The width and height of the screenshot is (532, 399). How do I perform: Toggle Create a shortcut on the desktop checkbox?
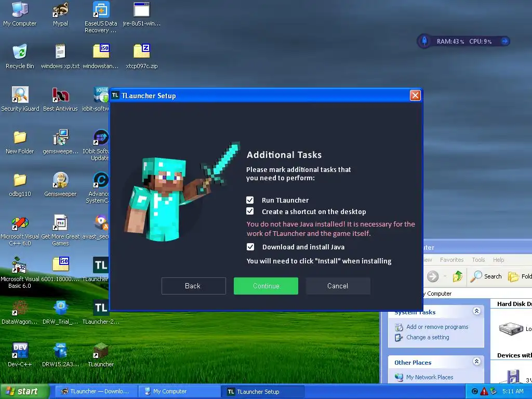click(x=250, y=211)
